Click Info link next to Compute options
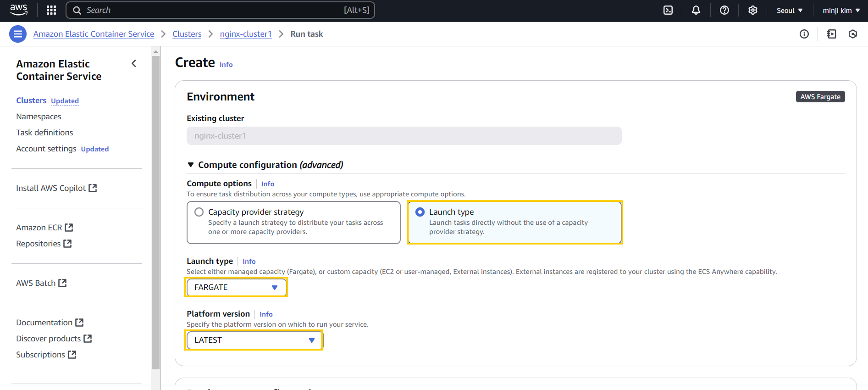Screen dimensions: 868x390 (x=268, y=184)
